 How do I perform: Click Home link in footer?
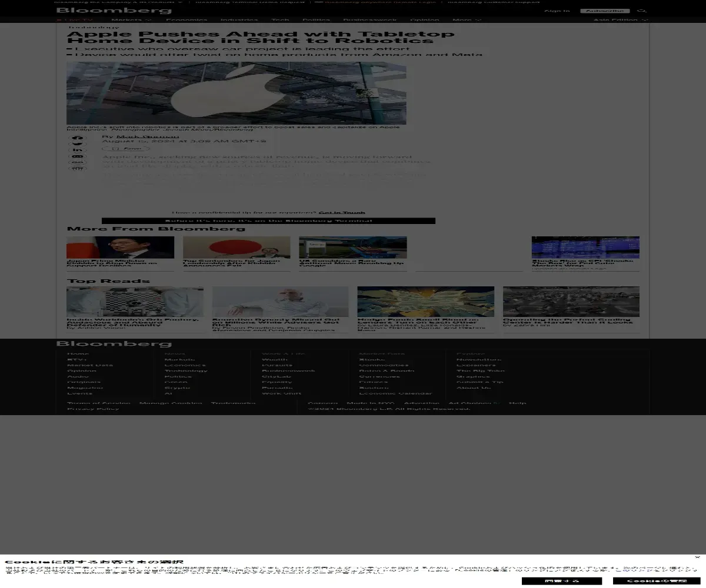[x=78, y=354]
